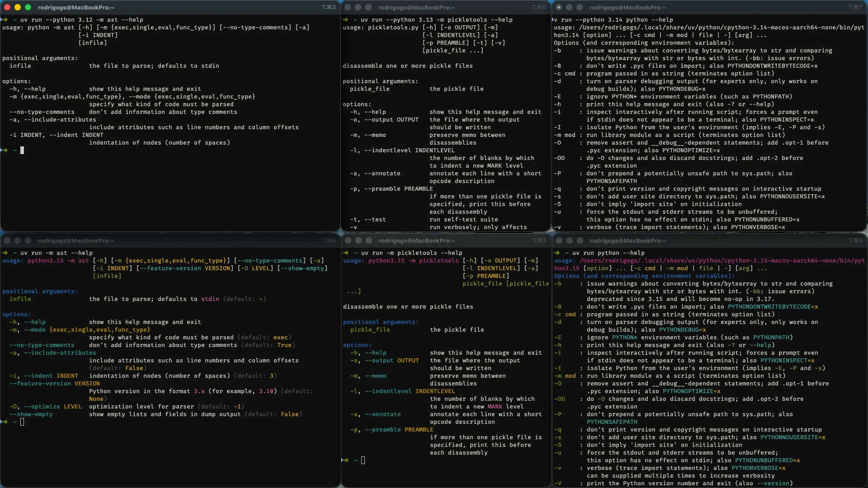Click 'PYTHONSAFEPATH' in the ⌥⌘7 terminal
Viewport: 868px width, 488px height.
point(612,181)
